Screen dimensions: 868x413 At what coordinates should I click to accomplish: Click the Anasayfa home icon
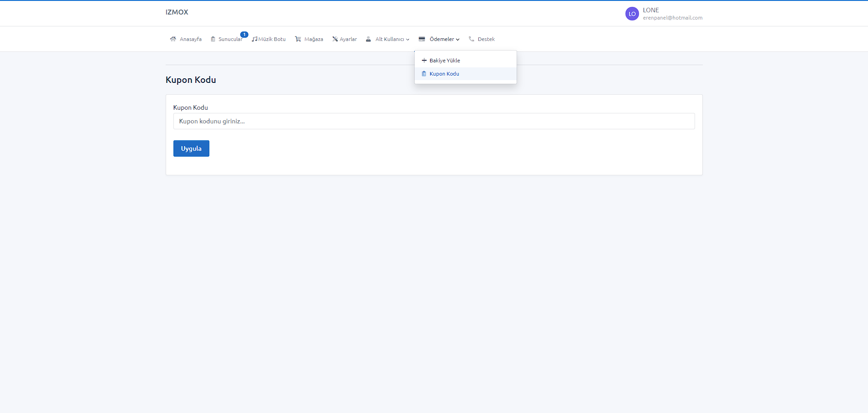coord(173,39)
